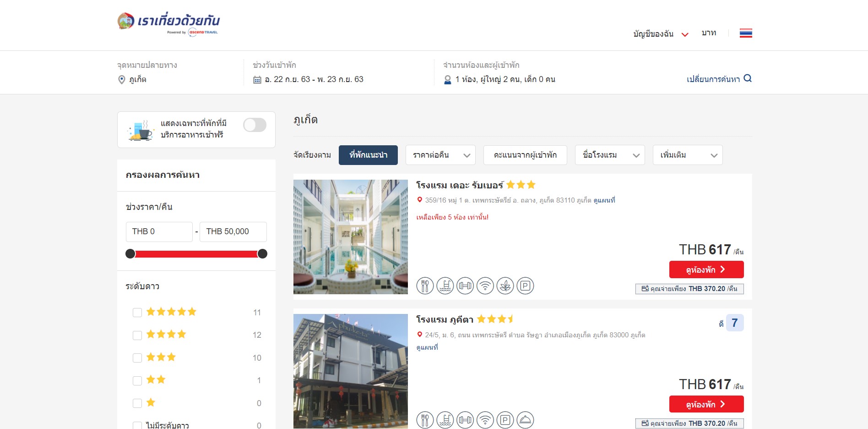The width and height of the screenshot is (868, 429).
Task: Click the restaurant icon for The Rubber Hotel
Action: tap(425, 286)
